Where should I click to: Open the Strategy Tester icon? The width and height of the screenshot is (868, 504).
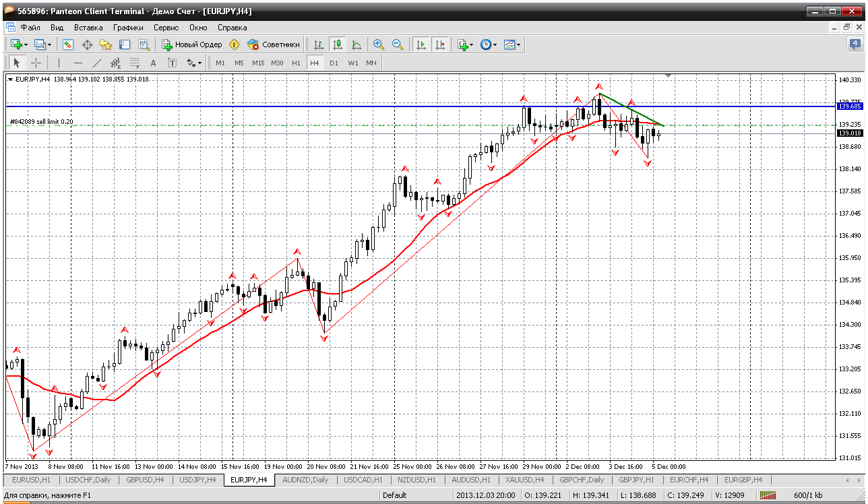click(144, 44)
